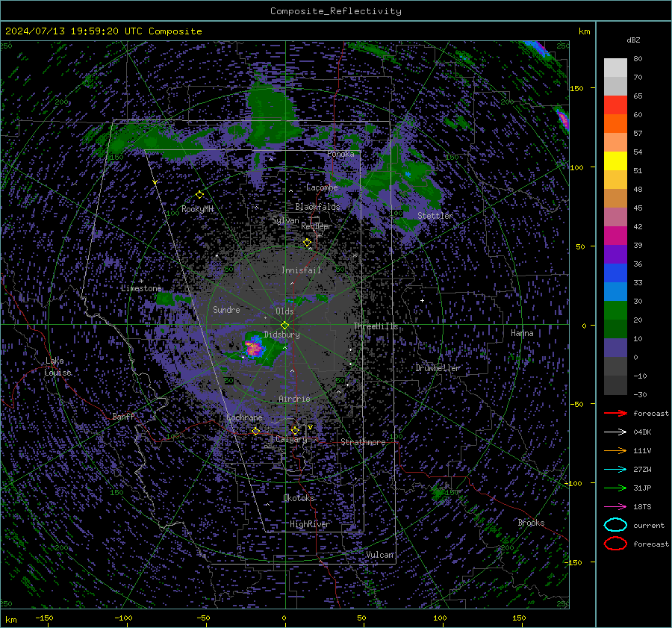
Task: Click the HighRiver city label
Action: click(x=309, y=524)
